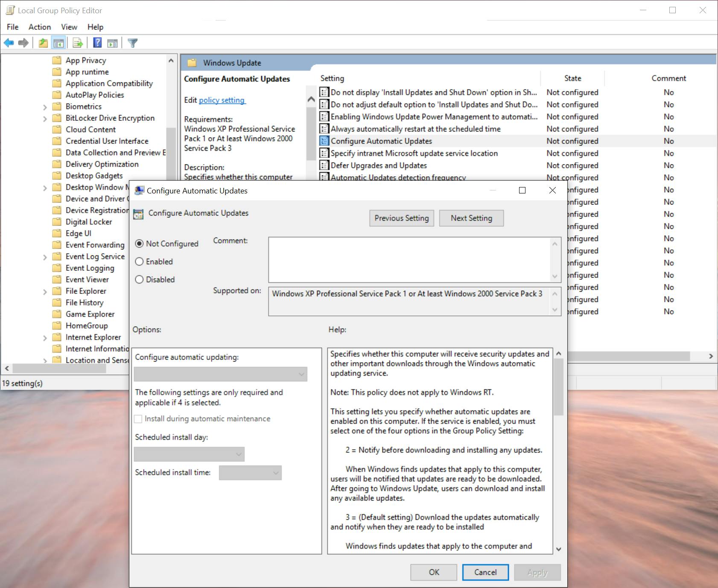Expand the File Explorer tree node
The width and height of the screenshot is (718, 588).
(45, 291)
